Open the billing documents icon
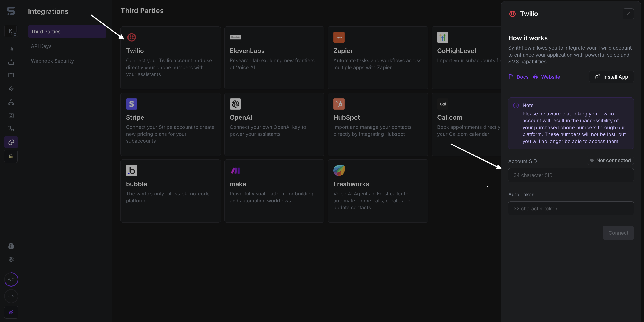Viewport: 644px width, 322px height. point(11,246)
